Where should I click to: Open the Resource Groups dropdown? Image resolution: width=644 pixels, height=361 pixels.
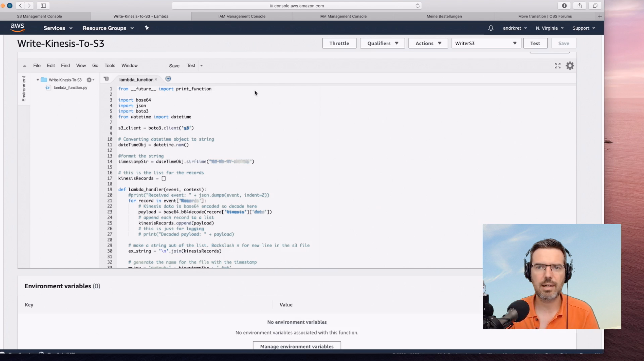click(x=108, y=28)
